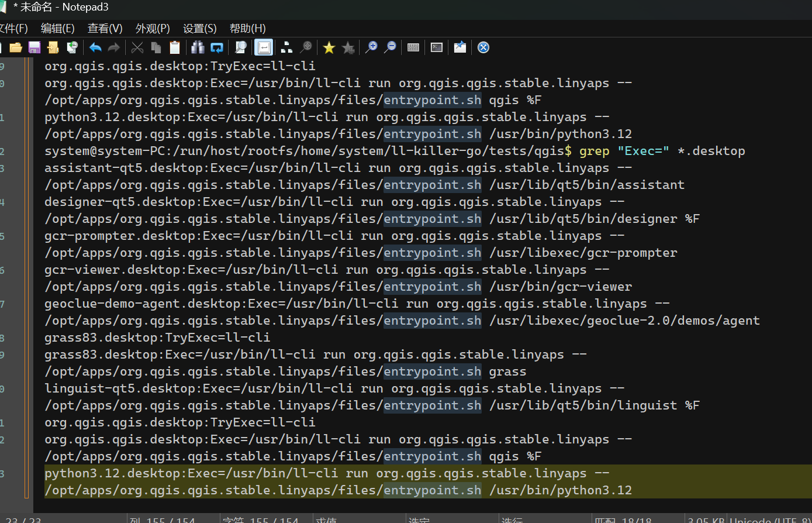The image size is (812, 523).
Task: Click the line starting with geoclue-demo-agent.desktop
Action: [357, 304]
